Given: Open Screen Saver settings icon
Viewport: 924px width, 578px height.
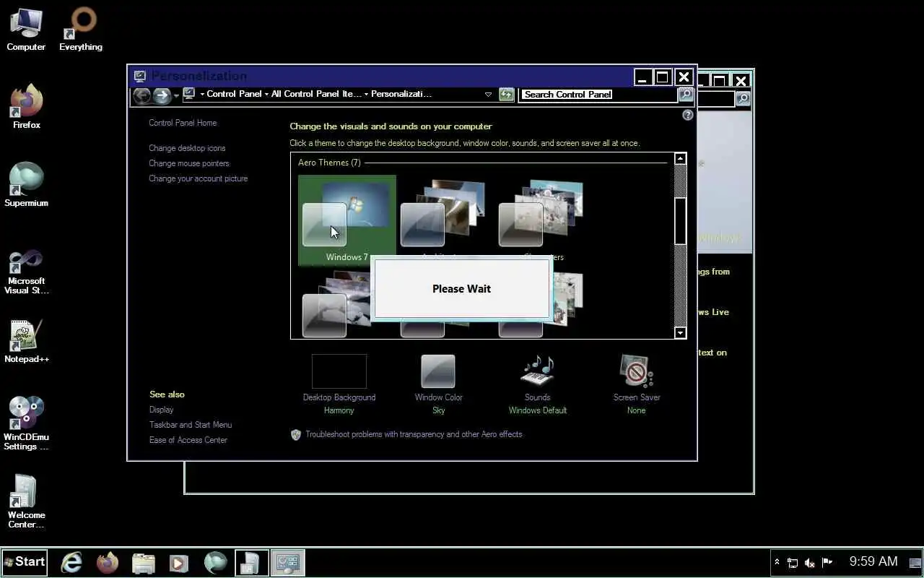Looking at the screenshot, I should [637, 371].
